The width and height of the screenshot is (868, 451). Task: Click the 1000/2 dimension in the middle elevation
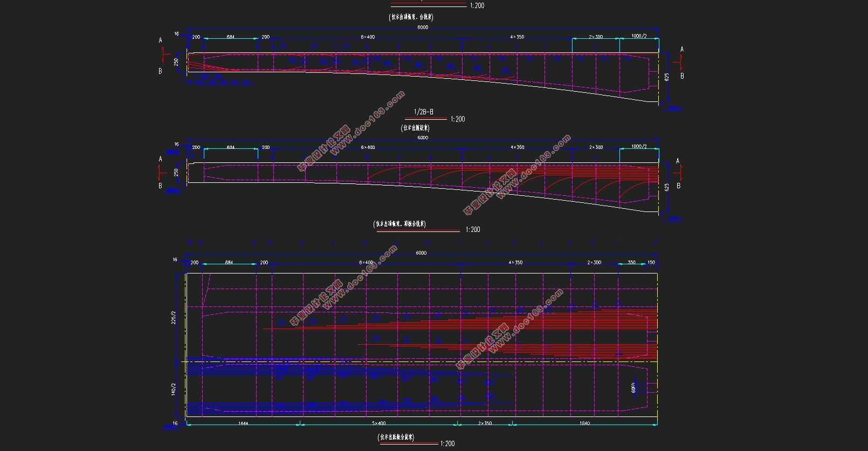pyautogui.click(x=639, y=147)
